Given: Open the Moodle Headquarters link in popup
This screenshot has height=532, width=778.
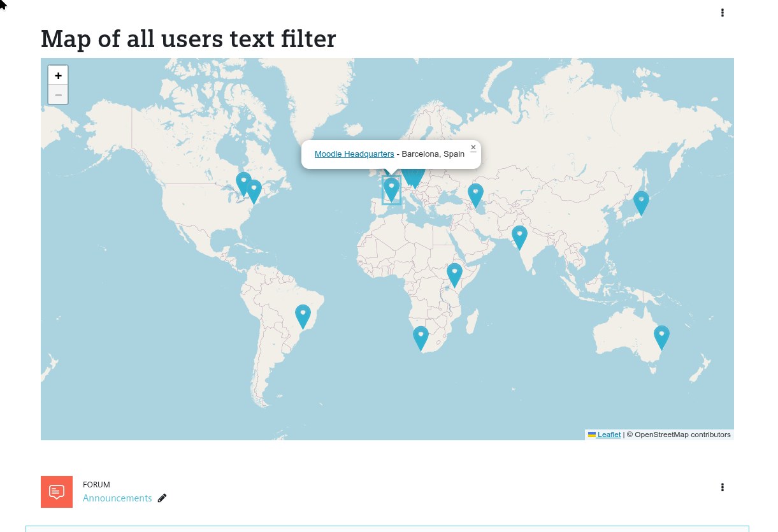Looking at the screenshot, I should pos(354,154).
